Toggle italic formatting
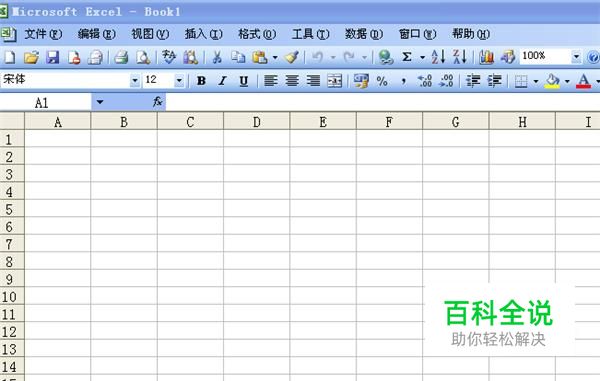Image resolution: width=600 pixels, height=381 pixels. [x=222, y=81]
